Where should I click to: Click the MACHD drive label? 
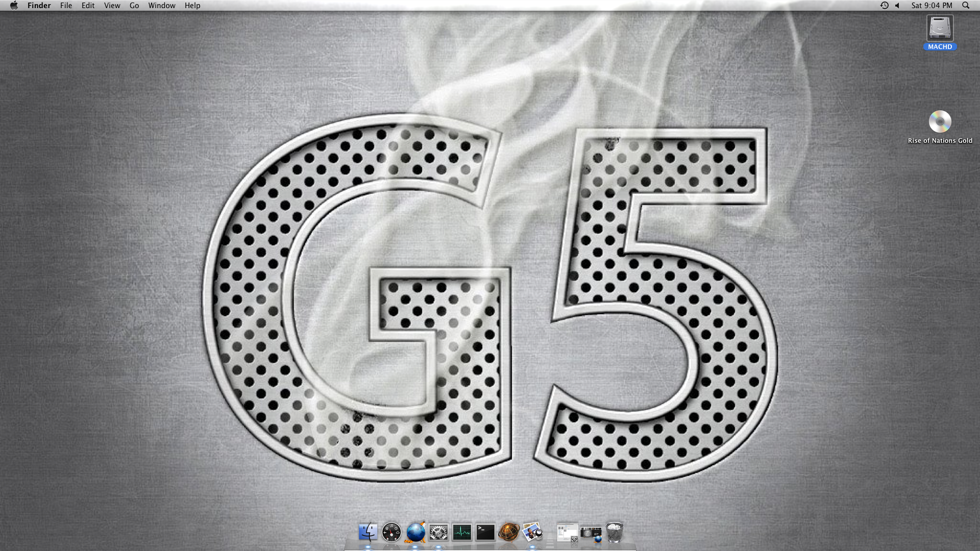point(940,46)
